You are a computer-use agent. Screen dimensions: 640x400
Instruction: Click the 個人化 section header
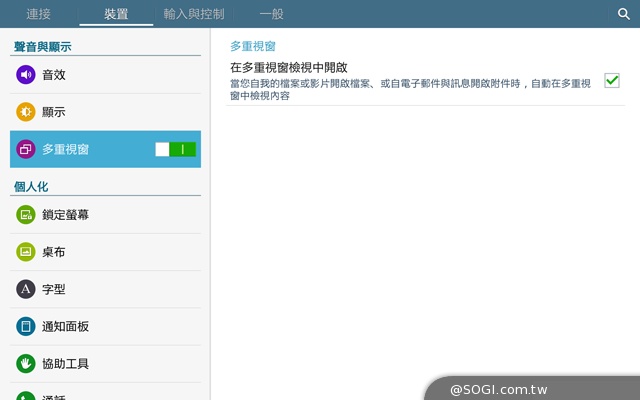(31, 187)
